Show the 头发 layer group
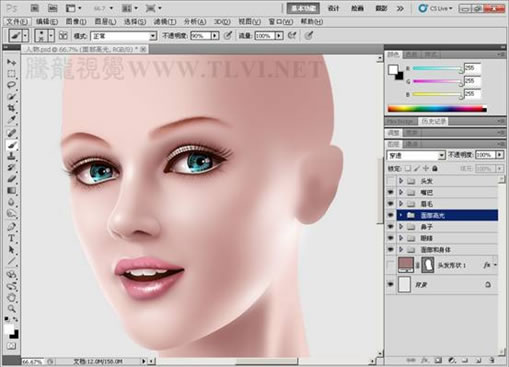509x367 pixels. [x=390, y=181]
